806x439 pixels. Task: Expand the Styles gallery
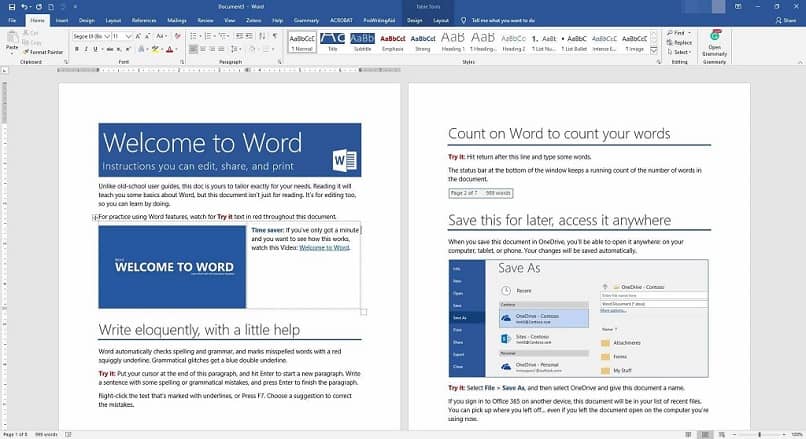coord(653,52)
